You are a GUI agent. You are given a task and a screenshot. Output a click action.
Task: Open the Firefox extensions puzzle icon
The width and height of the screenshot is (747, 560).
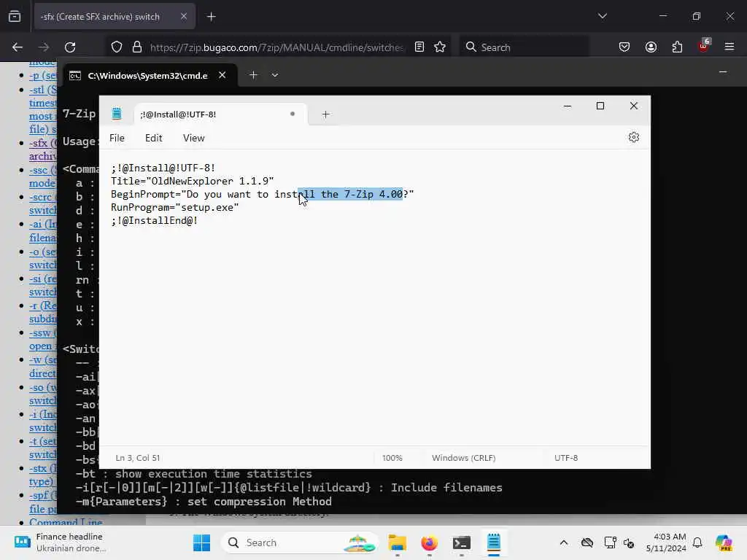[x=677, y=47]
